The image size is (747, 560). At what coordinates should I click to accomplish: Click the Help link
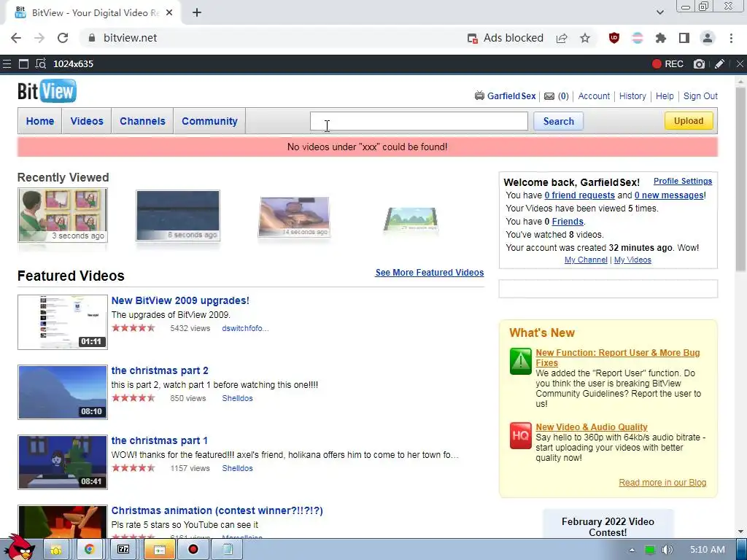point(665,96)
